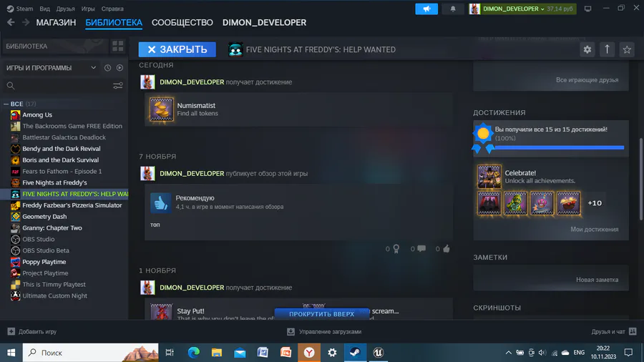Open the review thumbs-up Рекомендую icon
The height and width of the screenshot is (362, 644).
coord(160,202)
